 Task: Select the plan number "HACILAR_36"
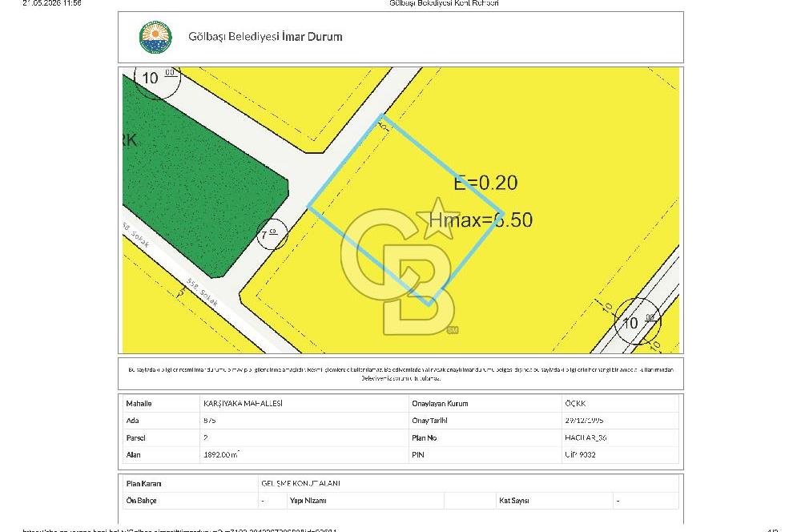click(x=586, y=438)
